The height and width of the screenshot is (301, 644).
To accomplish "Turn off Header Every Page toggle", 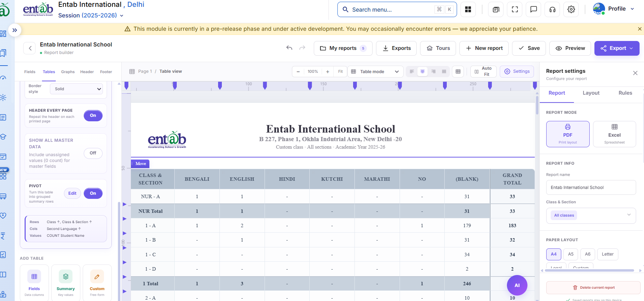I will (x=93, y=115).
